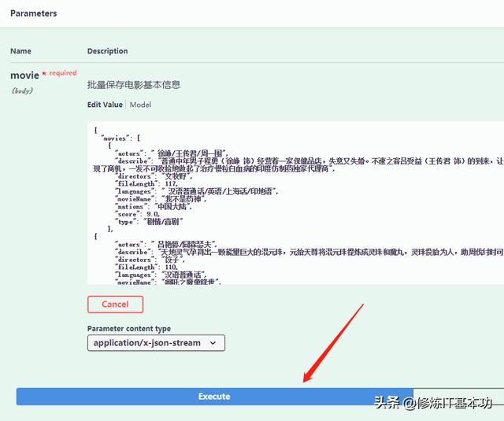The width and height of the screenshot is (504, 421).
Task: Open the Parameter content type dropdown
Action: (156, 342)
